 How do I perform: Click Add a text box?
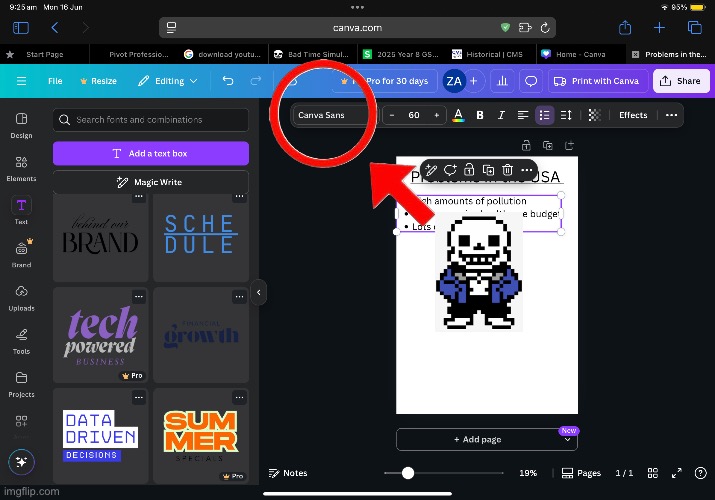(x=151, y=154)
